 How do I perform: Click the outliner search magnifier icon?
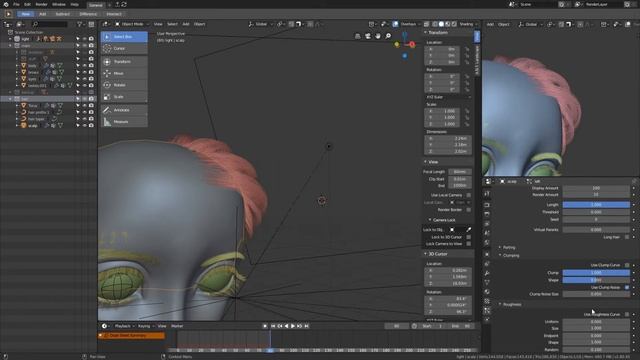click(35, 24)
